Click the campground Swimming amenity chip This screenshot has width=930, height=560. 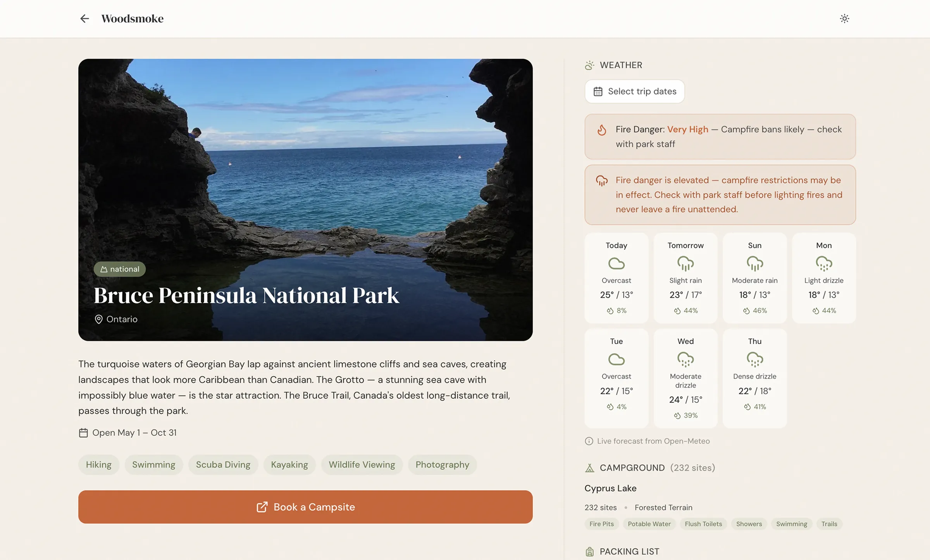pos(791,524)
